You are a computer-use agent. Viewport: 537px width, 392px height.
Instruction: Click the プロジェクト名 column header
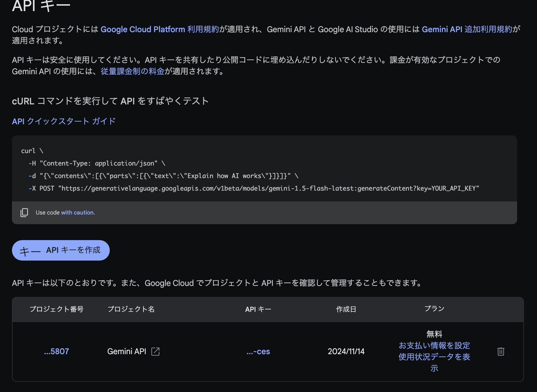pos(131,310)
